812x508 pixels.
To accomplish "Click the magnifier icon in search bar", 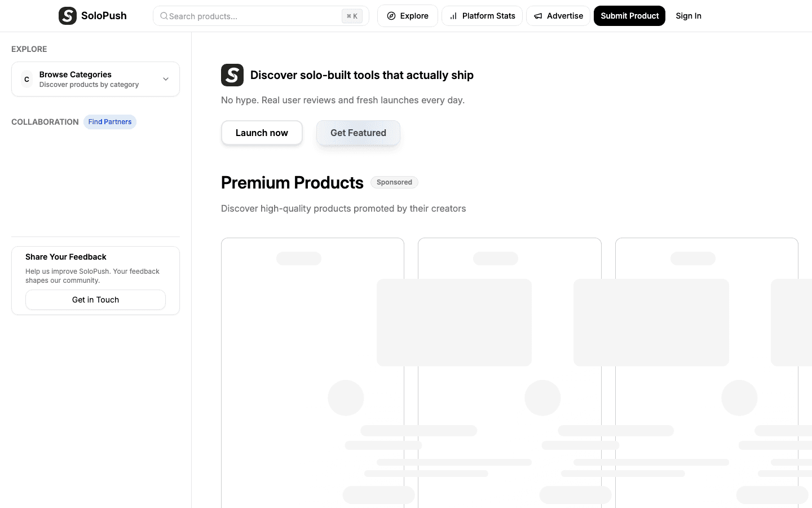I will pos(164,16).
